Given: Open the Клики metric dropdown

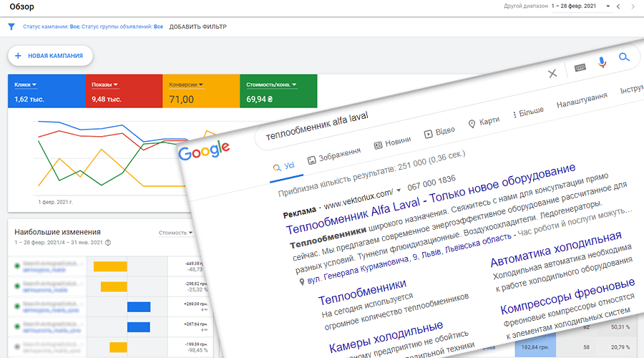Looking at the screenshot, I should pyautogui.click(x=25, y=84).
